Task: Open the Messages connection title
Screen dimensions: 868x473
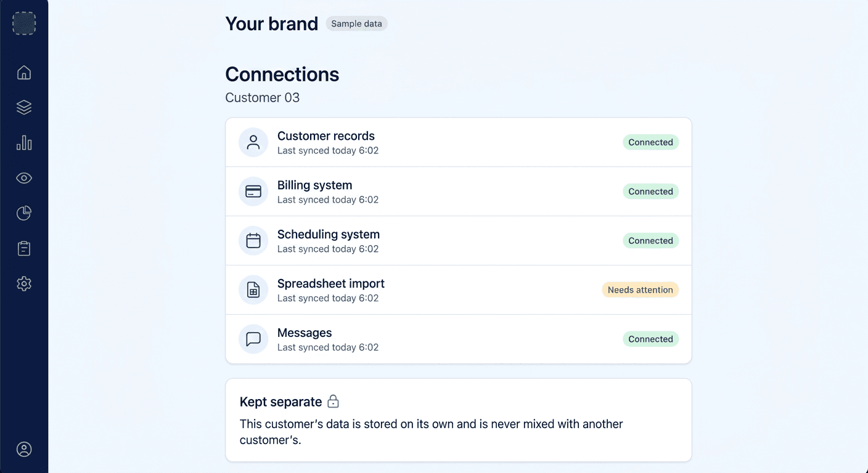Action: click(305, 333)
